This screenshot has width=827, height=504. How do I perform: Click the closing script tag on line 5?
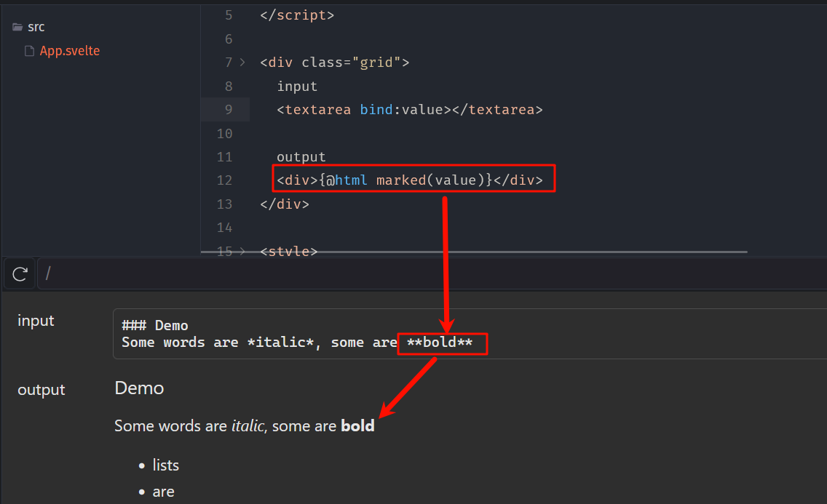pyautogui.click(x=297, y=15)
